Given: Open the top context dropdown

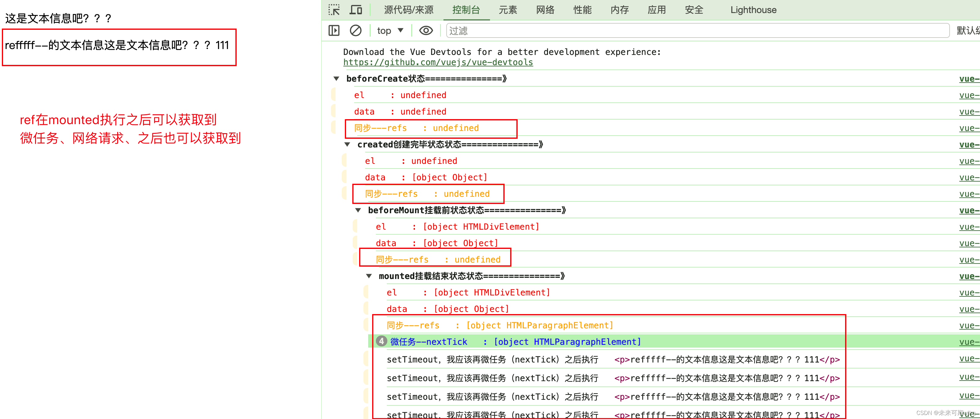Looking at the screenshot, I should pos(390,30).
